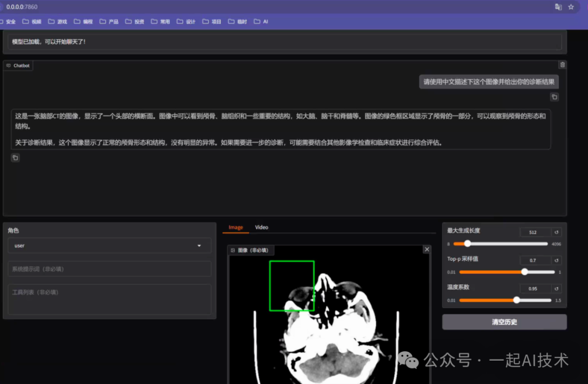
Task: Click the 系统提示词 input field
Action: [x=109, y=269]
